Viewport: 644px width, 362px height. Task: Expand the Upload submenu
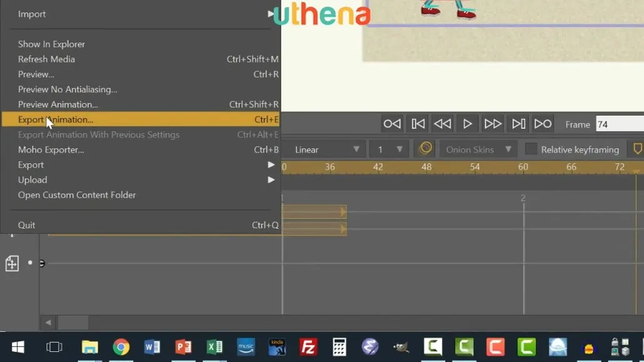click(141, 180)
